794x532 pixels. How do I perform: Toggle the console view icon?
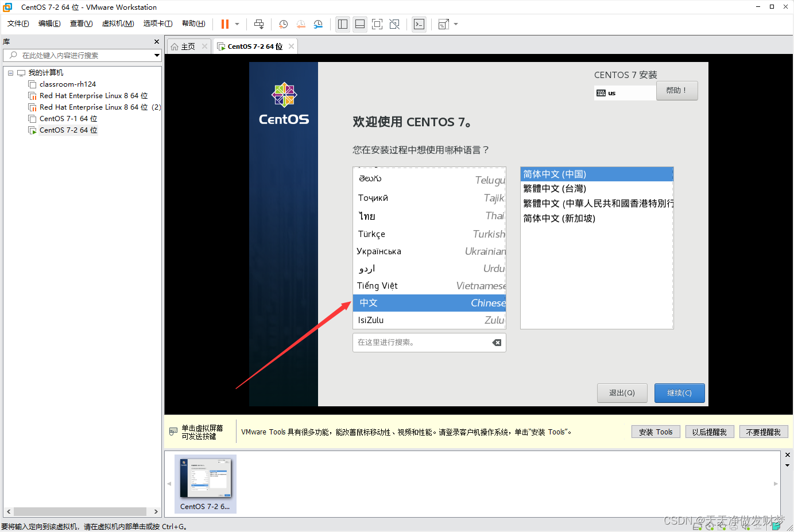(419, 24)
